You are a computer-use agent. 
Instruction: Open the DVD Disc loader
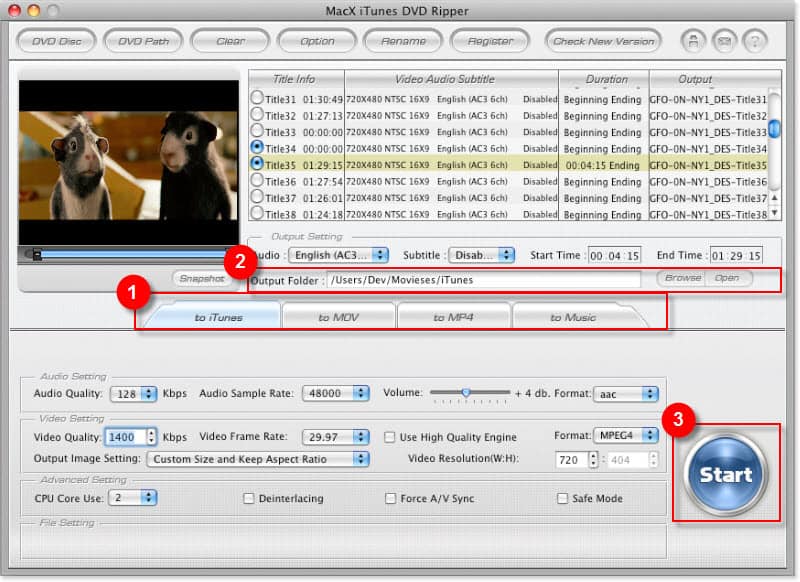[x=56, y=41]
